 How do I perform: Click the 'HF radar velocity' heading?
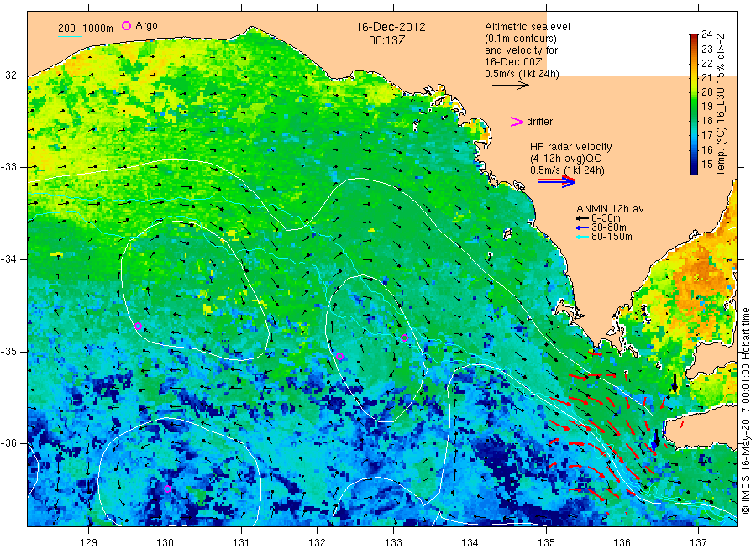571,146
